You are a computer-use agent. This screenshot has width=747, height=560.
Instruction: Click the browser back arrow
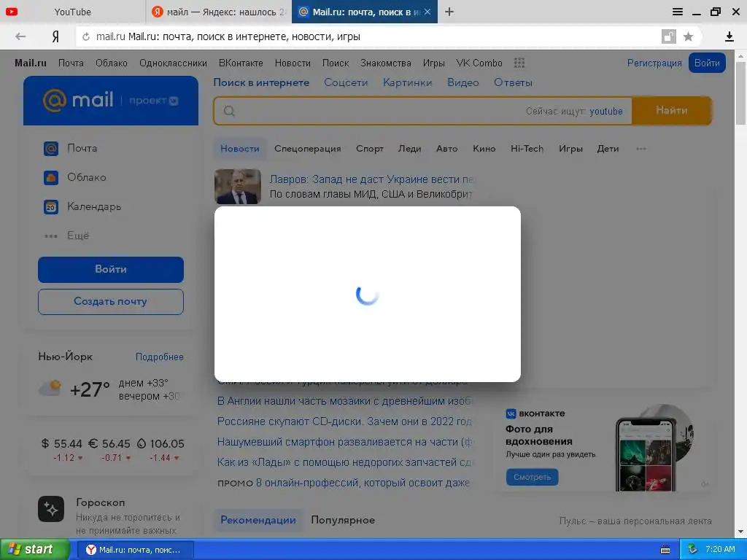click(20, 36)
